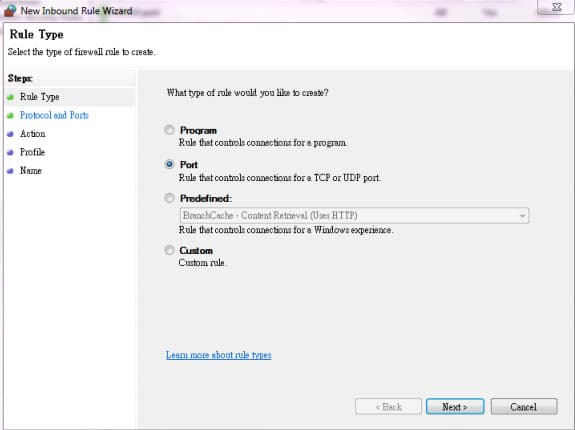Close the New Inbound Rule Wizard
This screenshot has width=575, height=430.
556,7
